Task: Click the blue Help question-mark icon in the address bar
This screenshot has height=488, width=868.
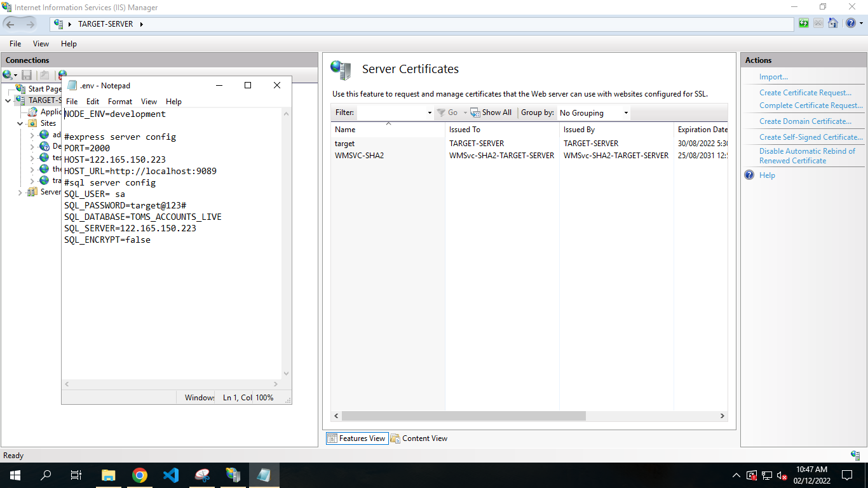Action: (850, 24)
